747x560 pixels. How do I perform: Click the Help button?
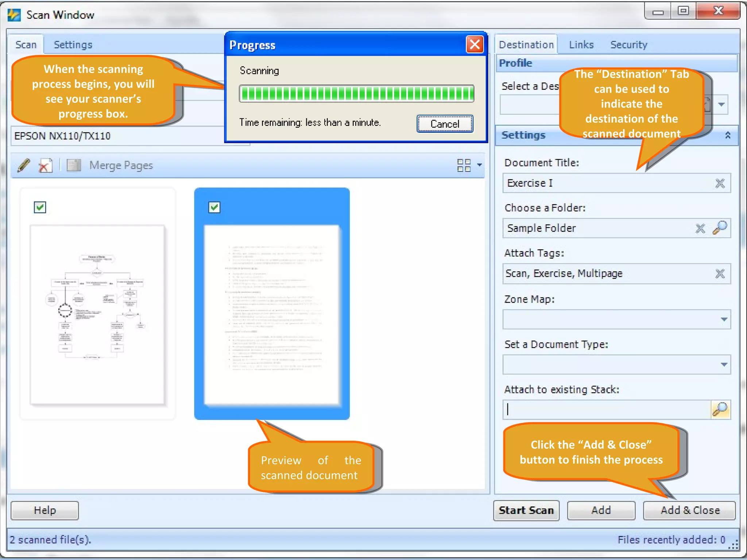(45, 510)
